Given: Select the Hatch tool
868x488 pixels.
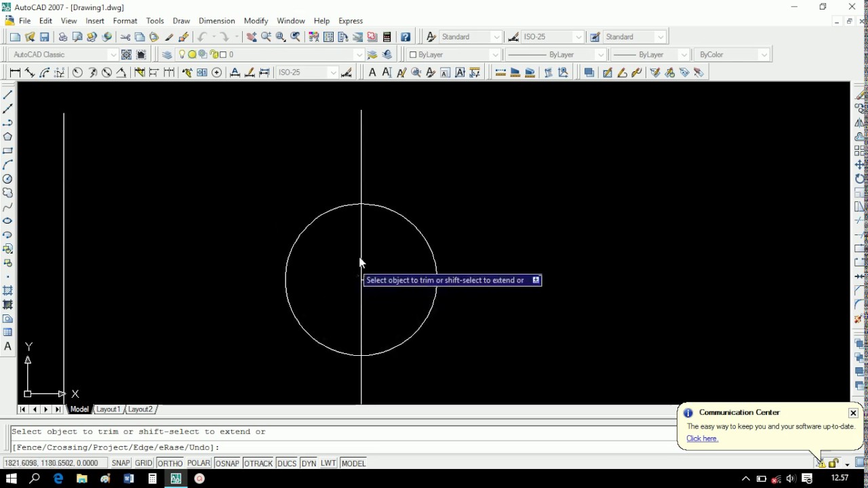Looking at the screenshot, I should pyautogui.click(x=8, y=291).
